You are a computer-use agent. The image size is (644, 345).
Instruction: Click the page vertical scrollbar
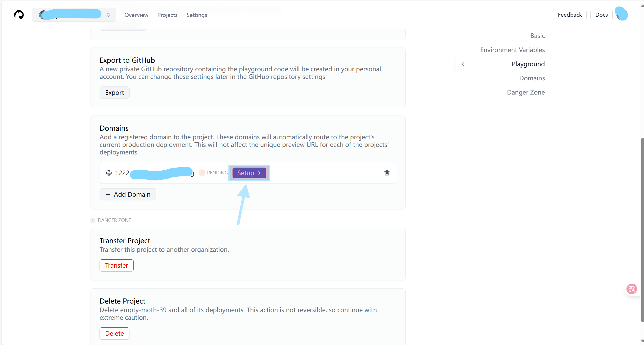tap(642, 230)
